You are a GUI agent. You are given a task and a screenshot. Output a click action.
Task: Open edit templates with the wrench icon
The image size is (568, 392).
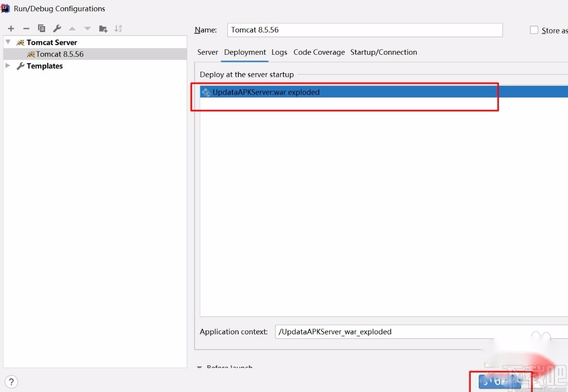click(57, 28)
